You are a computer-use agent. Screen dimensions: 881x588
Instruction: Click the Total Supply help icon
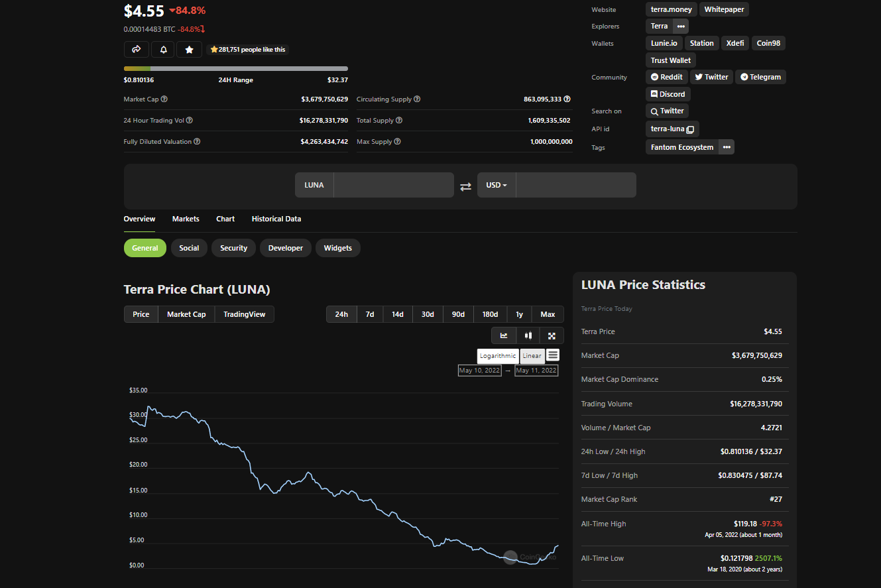tap(399, 121)
